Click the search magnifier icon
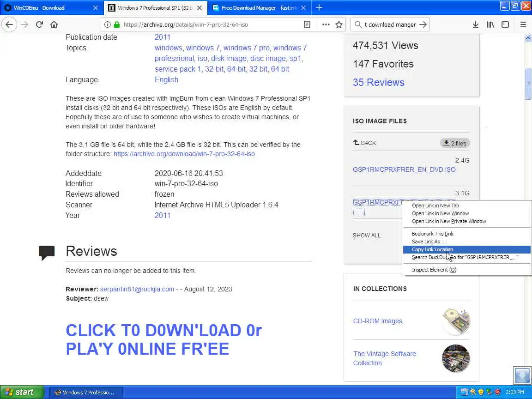532x399 pixels. [x=358, y=24]
